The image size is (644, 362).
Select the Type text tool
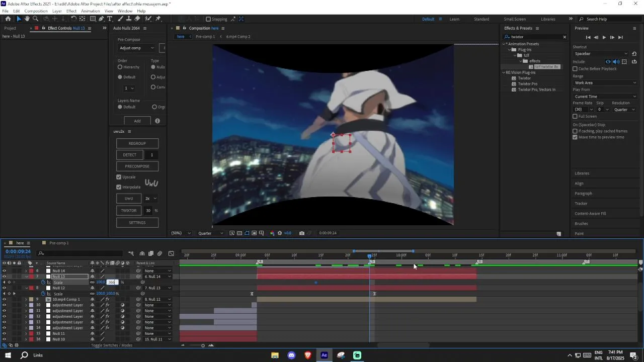coord(111,19)
